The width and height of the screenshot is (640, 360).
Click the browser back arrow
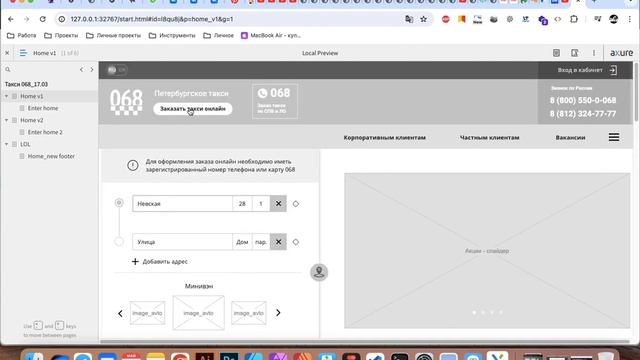(11, 19)
